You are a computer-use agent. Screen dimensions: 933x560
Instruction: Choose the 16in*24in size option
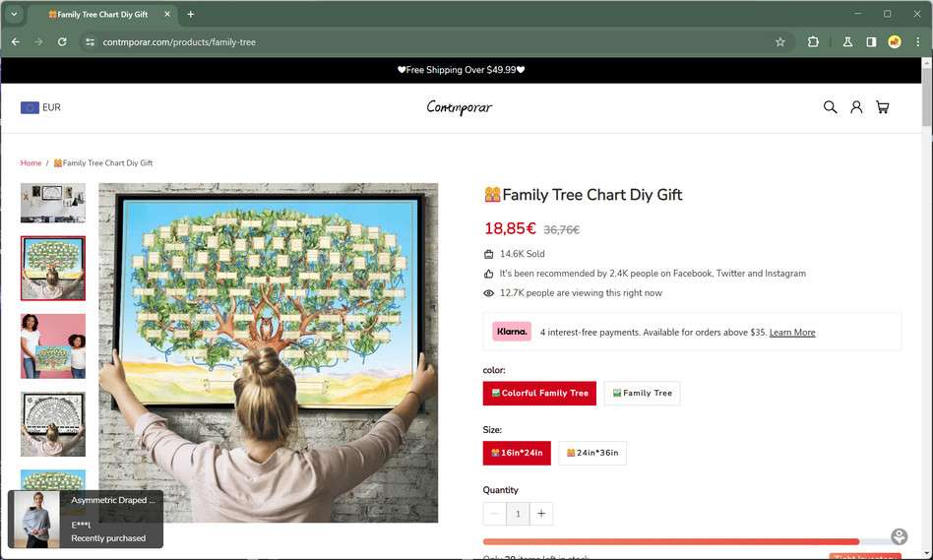[x=517, y=453]
